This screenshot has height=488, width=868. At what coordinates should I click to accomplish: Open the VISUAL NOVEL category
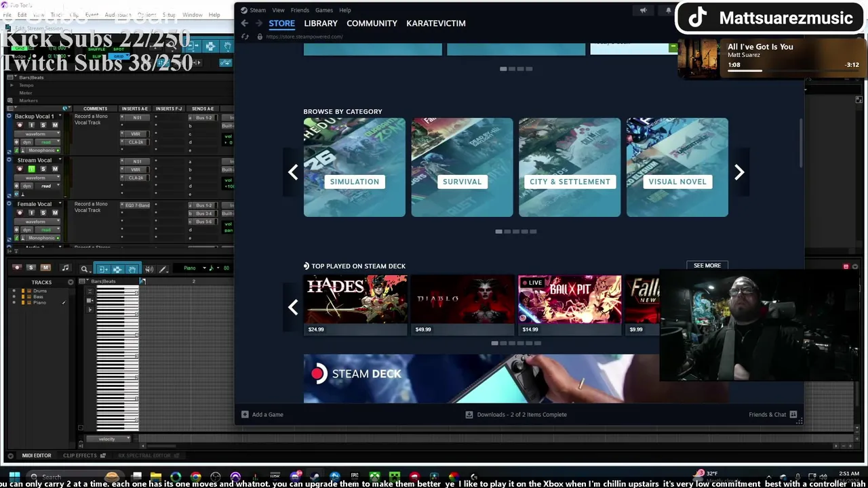coord(677,167)
